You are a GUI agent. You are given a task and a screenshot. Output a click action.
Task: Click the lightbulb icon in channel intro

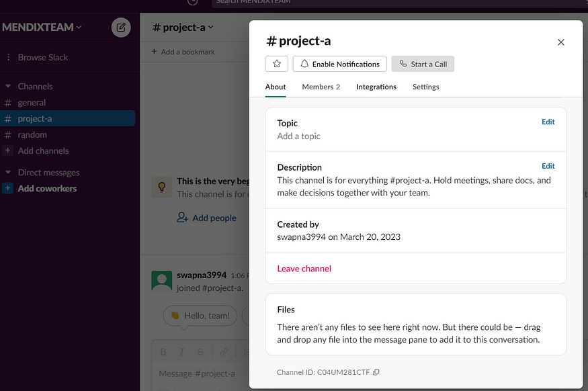tap(162, 187)
